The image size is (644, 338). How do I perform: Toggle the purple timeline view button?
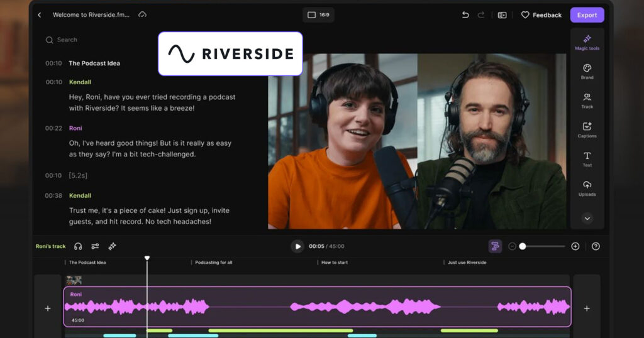pos(495,246)
